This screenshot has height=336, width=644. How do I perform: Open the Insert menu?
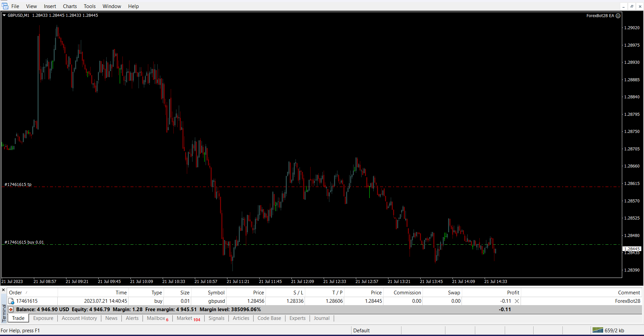pyautogui.click(x=50, y=6)
